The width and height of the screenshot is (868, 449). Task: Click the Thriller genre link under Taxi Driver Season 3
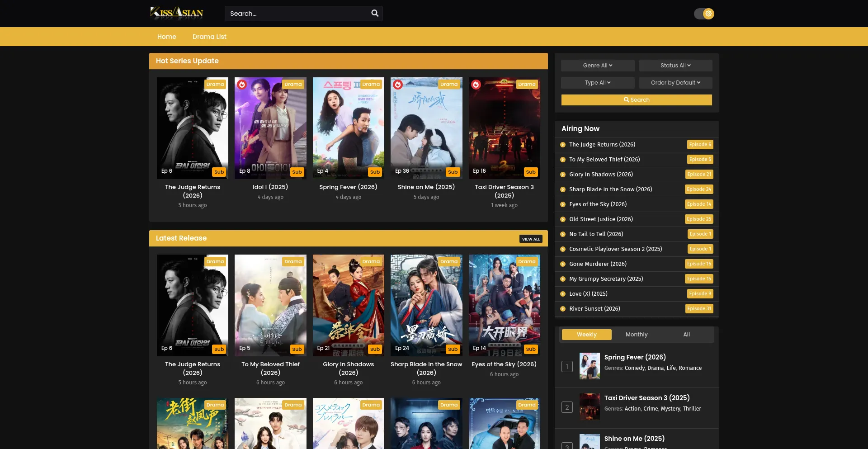pyautogui.click(x=692, y=409)
